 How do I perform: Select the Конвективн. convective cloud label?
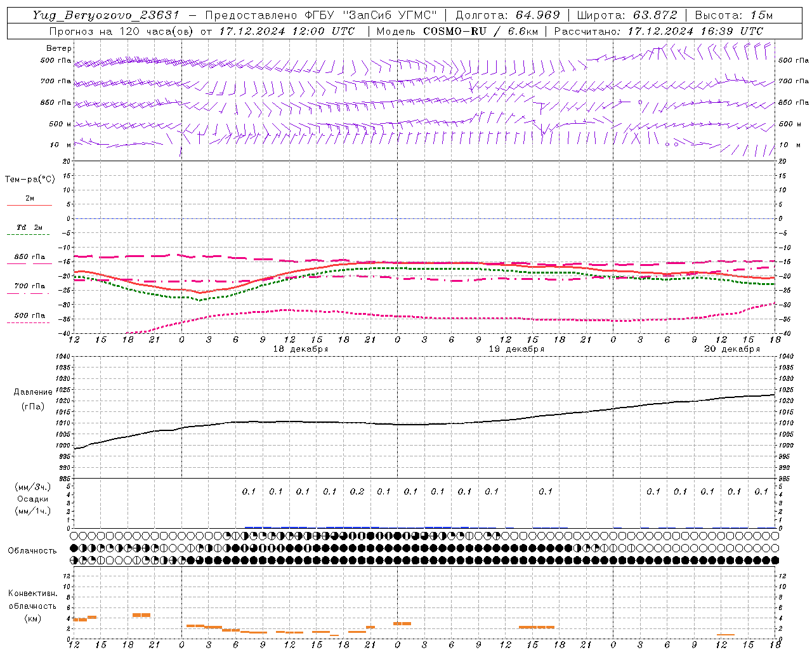click(x=33, y=594)
